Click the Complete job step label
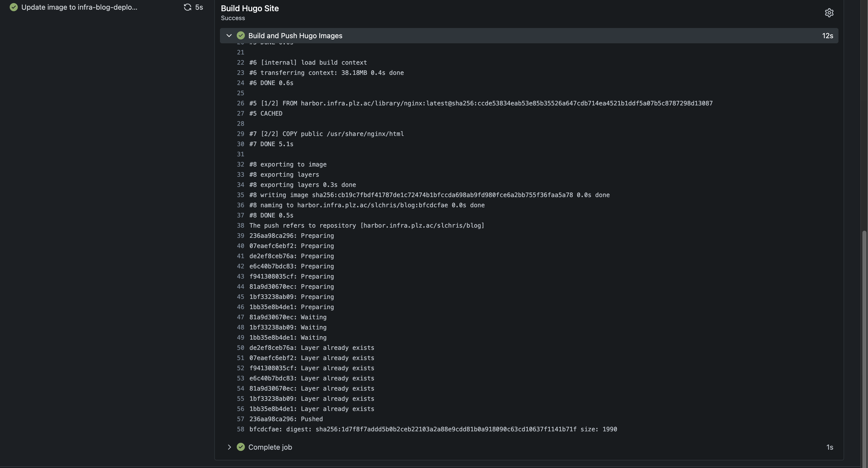The image size is (868, 468). [270, 447]
